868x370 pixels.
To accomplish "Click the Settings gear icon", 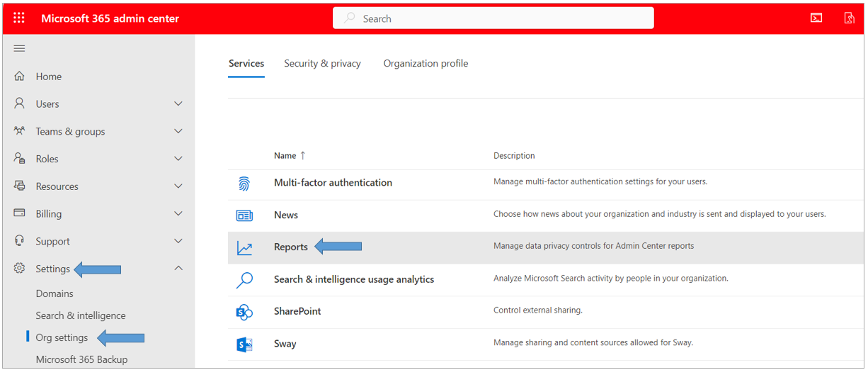I will pyautogui.click(x=20, y=269).
